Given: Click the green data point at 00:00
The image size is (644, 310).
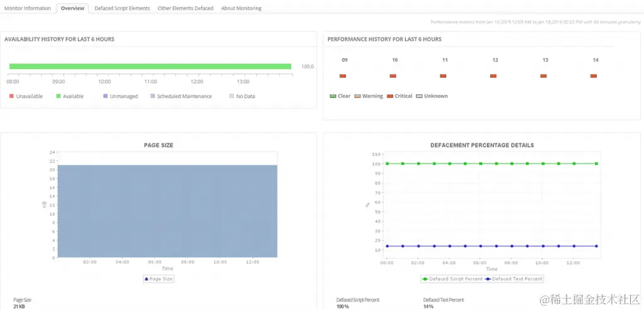Looking at the screenshot, I should [x=387, y=163].
